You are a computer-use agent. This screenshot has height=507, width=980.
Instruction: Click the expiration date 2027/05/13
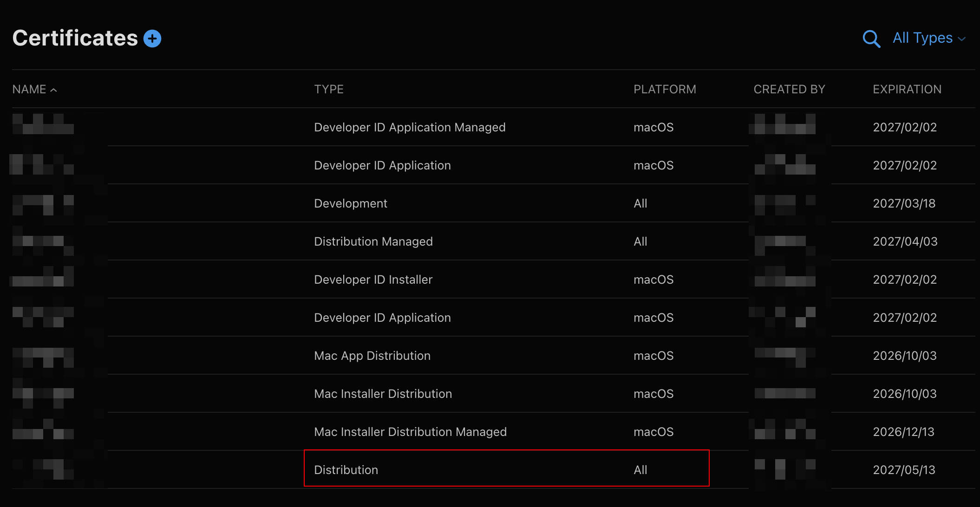[904, 470]
